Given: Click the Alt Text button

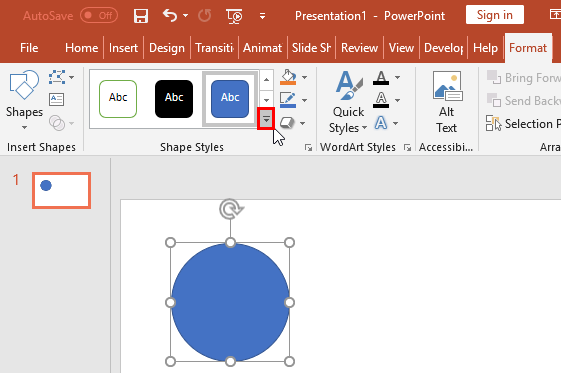Looking at the screenshot, I should (x=447, y=102).
